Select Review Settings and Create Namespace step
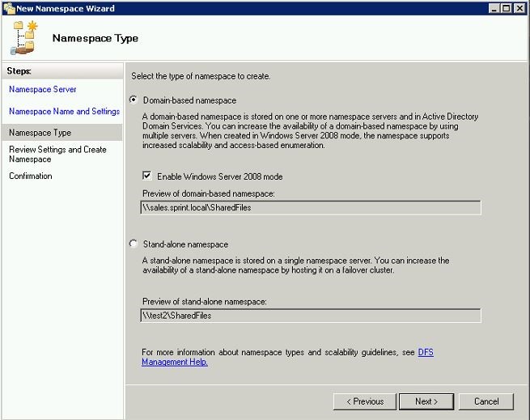This screenshot has height=420, width=530. 57,155
